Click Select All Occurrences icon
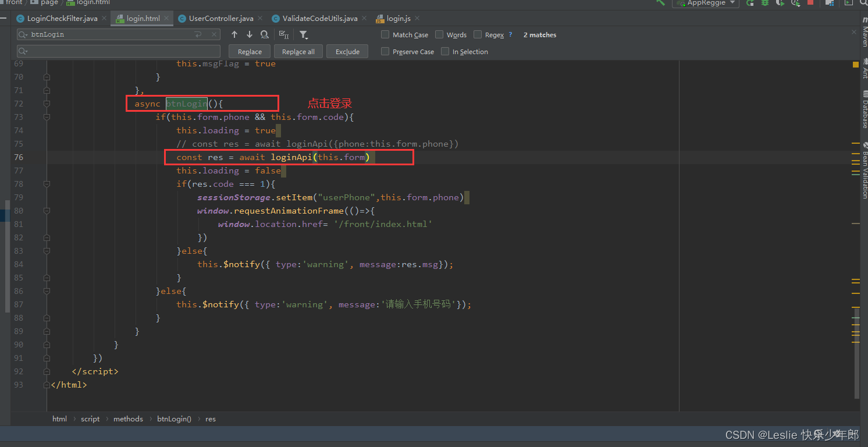This screenshot has width=868, height=447. (x=284, y=34)
